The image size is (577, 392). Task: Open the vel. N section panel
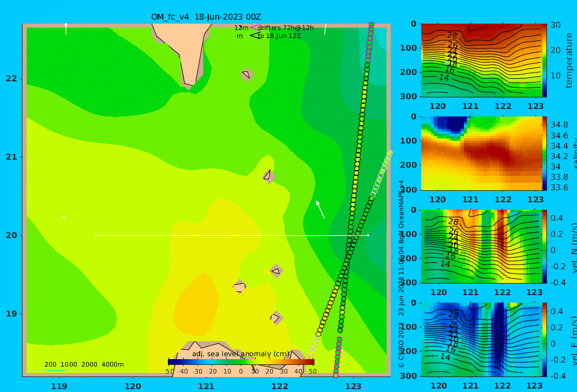pyautogui.click(x=482, y=246)
